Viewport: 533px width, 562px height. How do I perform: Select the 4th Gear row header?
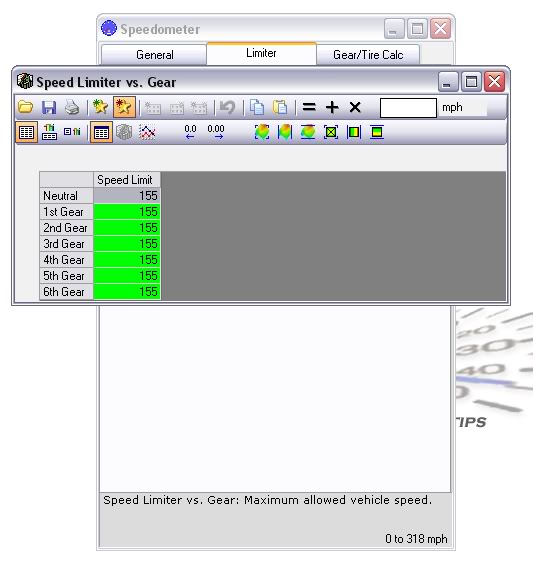[x=66, y=259]
